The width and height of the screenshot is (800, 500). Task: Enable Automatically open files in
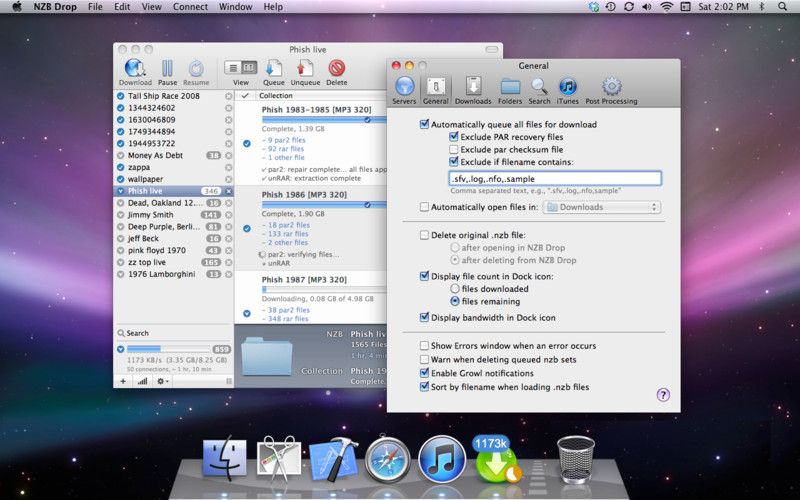click(424, 207)
